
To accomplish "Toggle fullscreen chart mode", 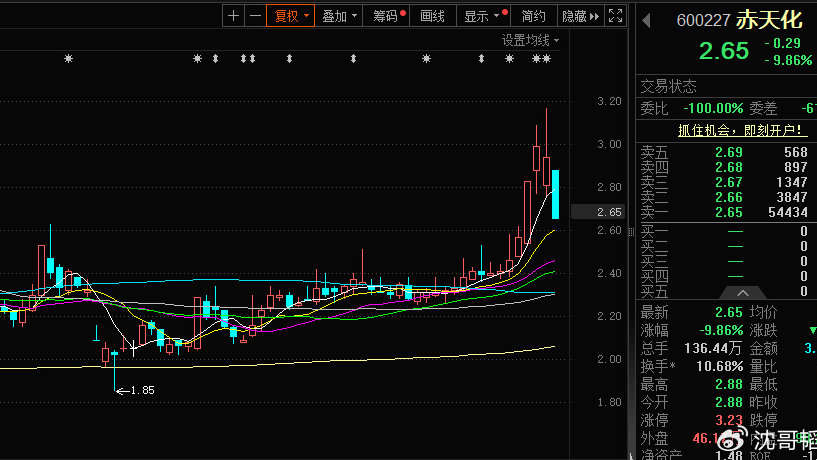I will pos(615,16).
